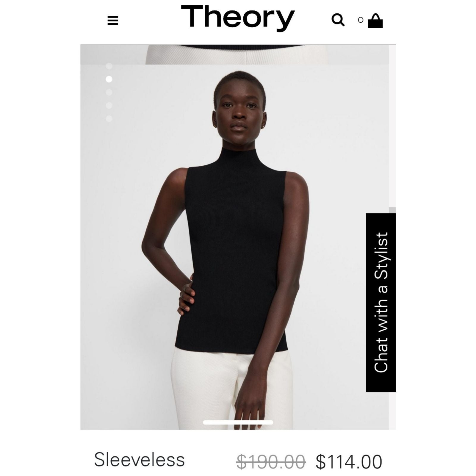Screen dimensions: 476x476
Task: Select the fourth image carousel dot
Action: (x=109, y=105)
